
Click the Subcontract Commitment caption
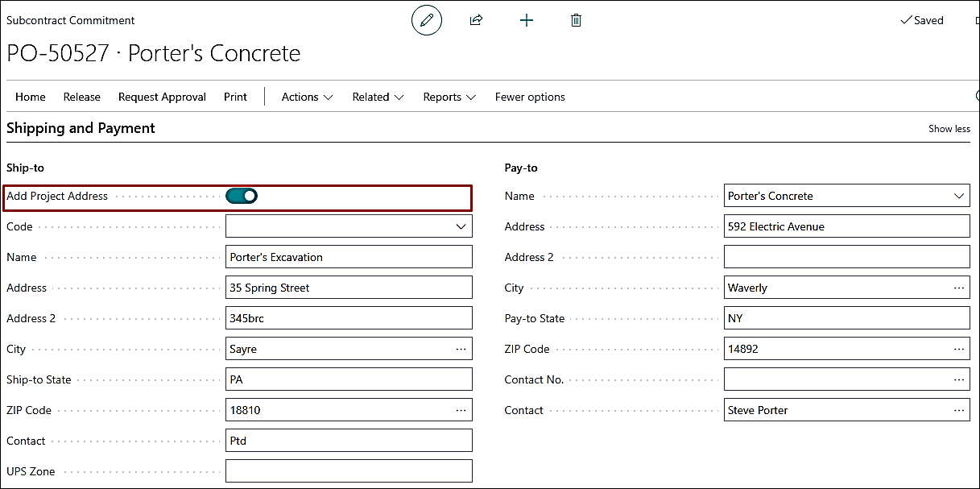coord(71,20)
